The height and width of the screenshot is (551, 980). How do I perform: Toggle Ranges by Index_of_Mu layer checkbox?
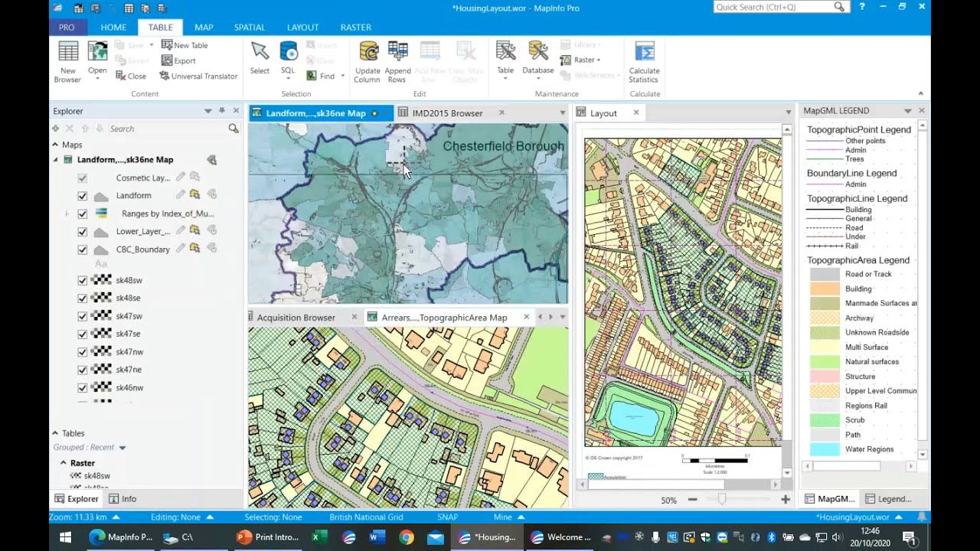(x=83, y=214)
